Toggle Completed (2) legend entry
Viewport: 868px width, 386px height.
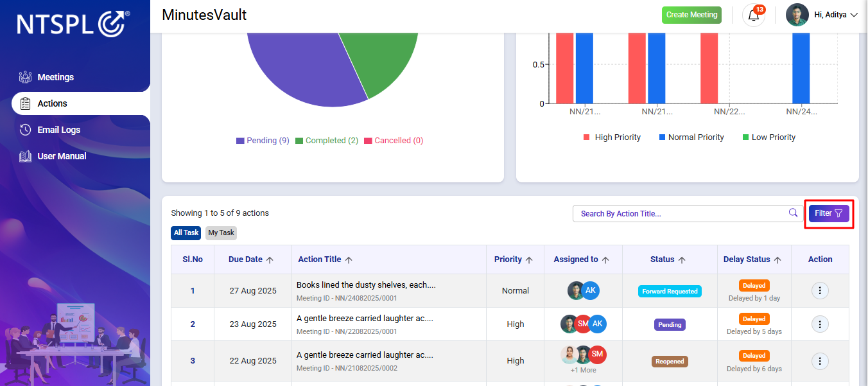[x=327, y=141]
